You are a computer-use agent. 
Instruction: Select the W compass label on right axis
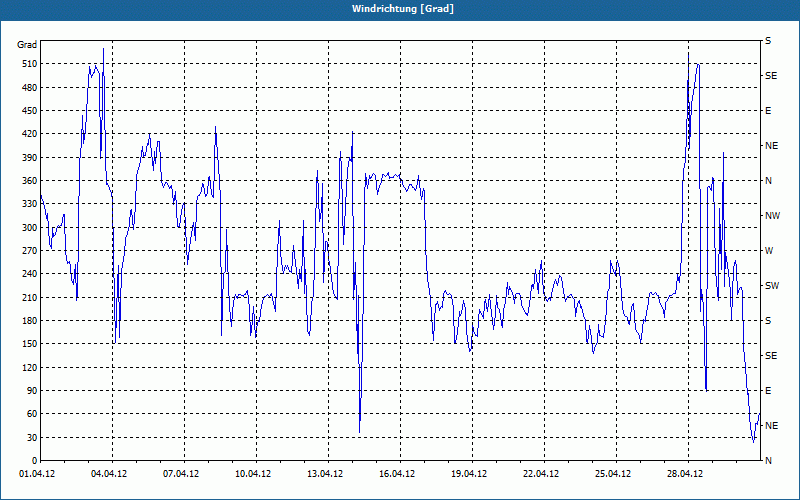pyautogui.click(x=769, y=251)
